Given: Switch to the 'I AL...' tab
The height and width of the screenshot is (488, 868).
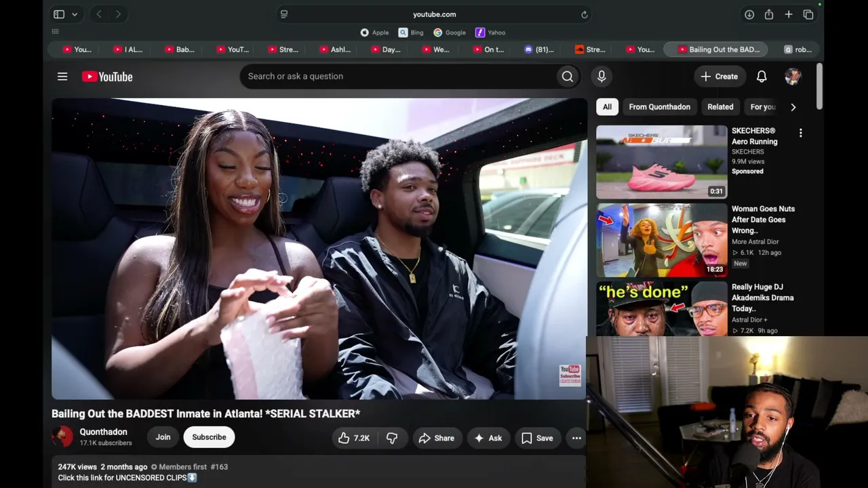Looking at the screenshot, I should [x=129, y=49].
